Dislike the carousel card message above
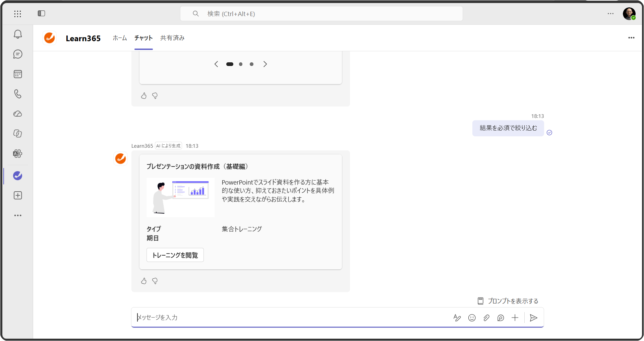The image size is (644, 341). point(155,96)
